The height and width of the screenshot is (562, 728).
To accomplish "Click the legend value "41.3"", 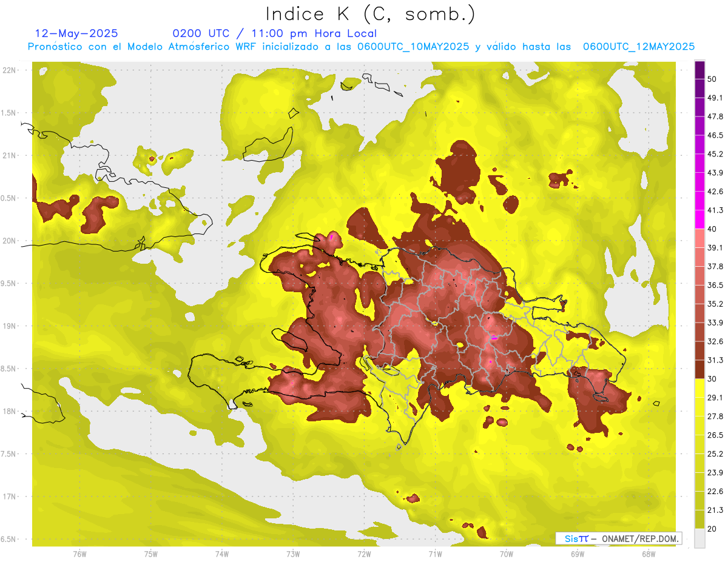I will tap(715, 210).
